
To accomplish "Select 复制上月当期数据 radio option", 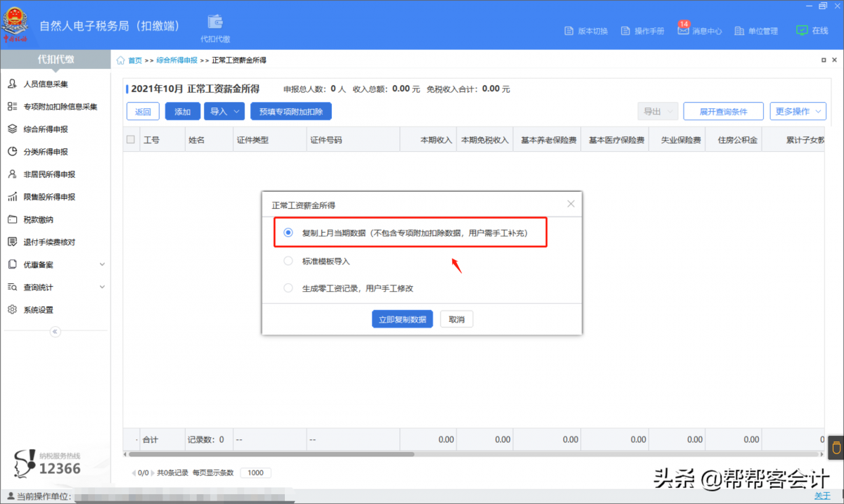I will (288, 233).
